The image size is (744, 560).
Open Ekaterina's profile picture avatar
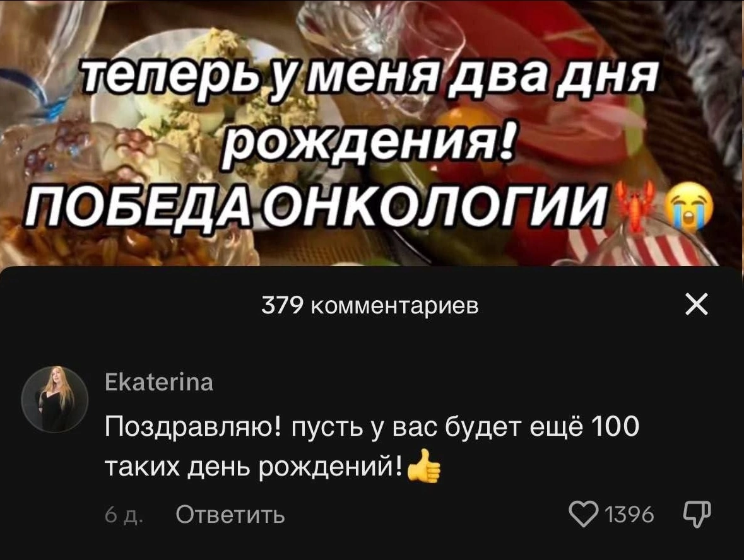54,399
